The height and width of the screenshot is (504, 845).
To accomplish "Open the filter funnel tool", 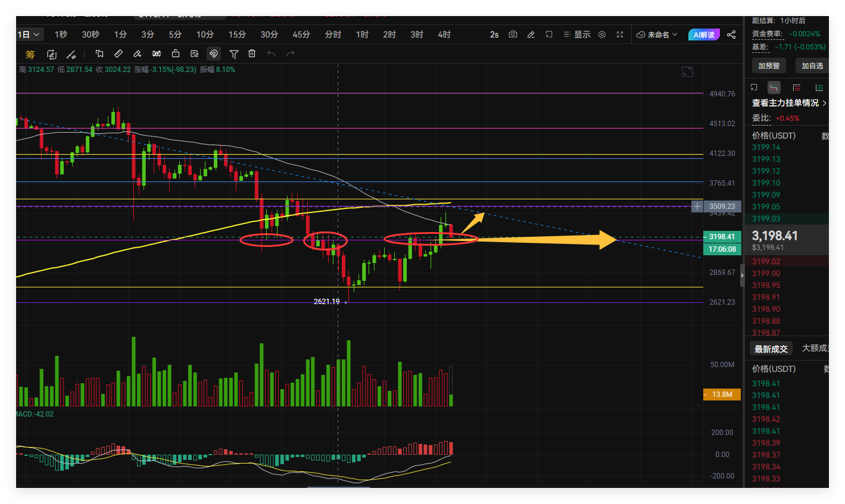I will (x=234, y=54).
